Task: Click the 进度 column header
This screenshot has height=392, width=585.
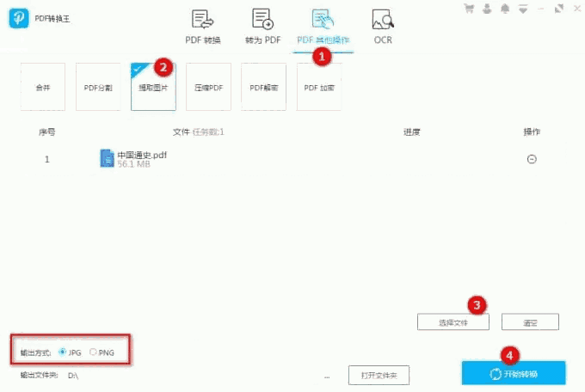Action: pyautogui.click(x=411, y=132)
